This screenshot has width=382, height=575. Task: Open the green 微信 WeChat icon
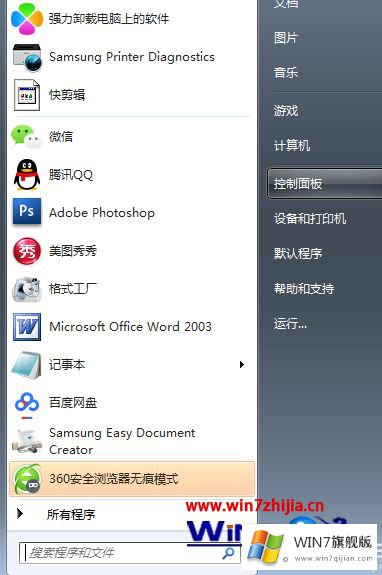26,136
